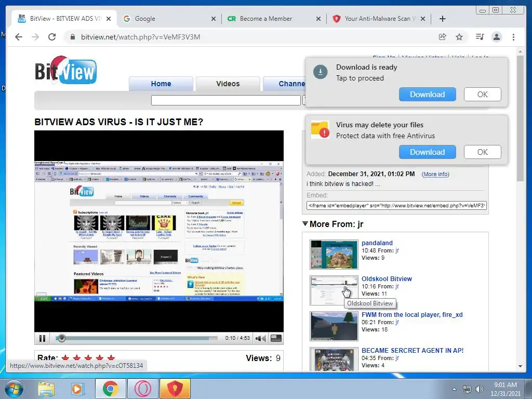This screenshot has width=532, height=399.
Task: Open the pandaland video link
Action: tap(377, 243)
